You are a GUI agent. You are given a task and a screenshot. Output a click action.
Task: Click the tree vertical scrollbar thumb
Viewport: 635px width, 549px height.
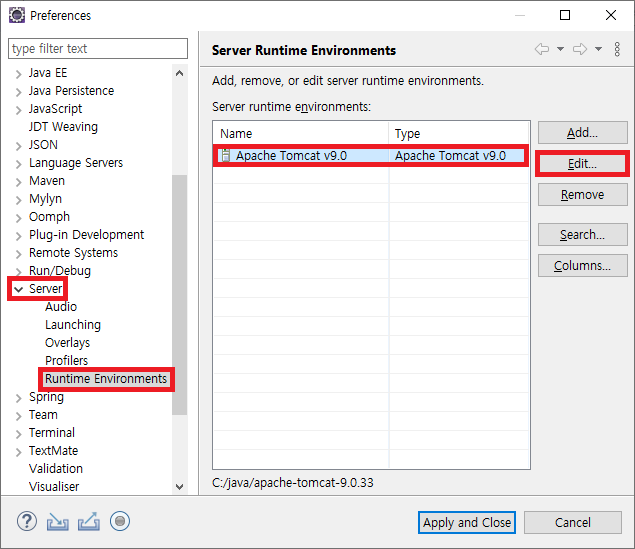click(x=179, y=295)
